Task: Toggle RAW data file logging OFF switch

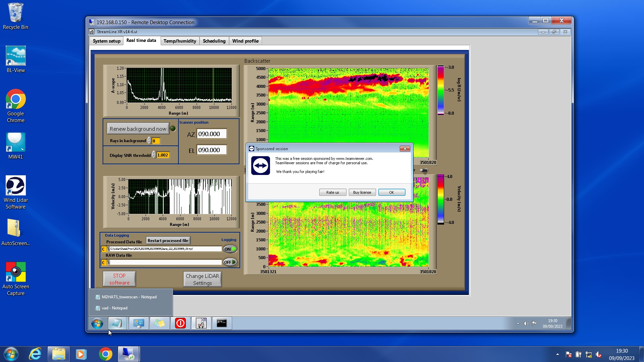Action: pyautogui.click(x=230, y=262)
